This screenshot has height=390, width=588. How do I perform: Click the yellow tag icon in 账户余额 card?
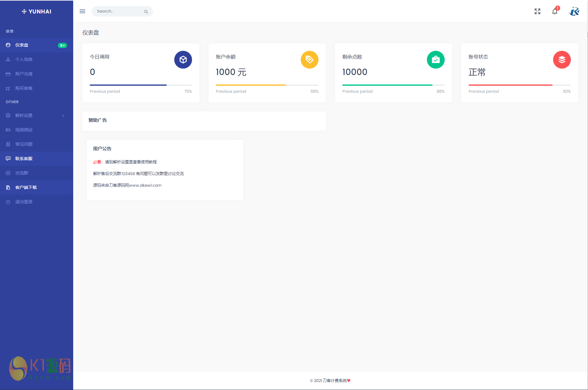click(309, 60)
